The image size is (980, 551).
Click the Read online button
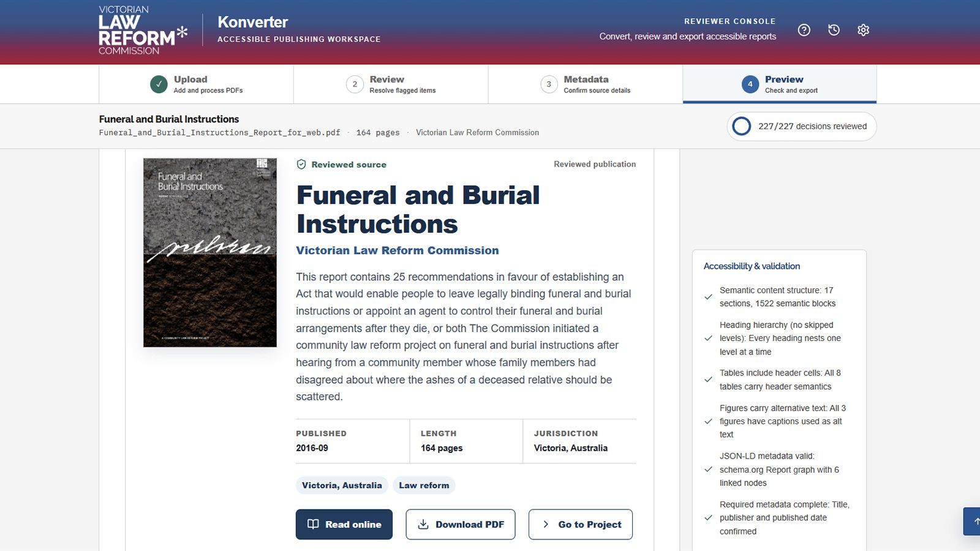(x=344, y=525)
